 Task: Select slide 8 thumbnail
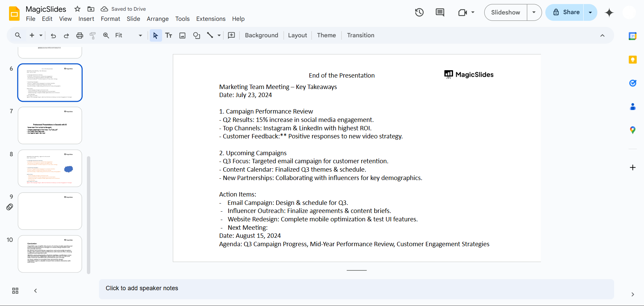point(50,168)
